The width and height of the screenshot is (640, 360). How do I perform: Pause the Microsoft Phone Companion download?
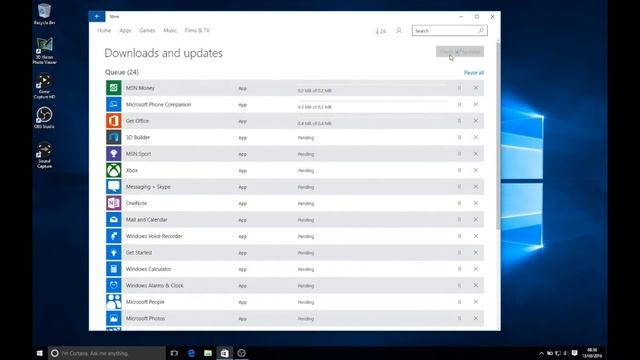[x=459, y=104]
